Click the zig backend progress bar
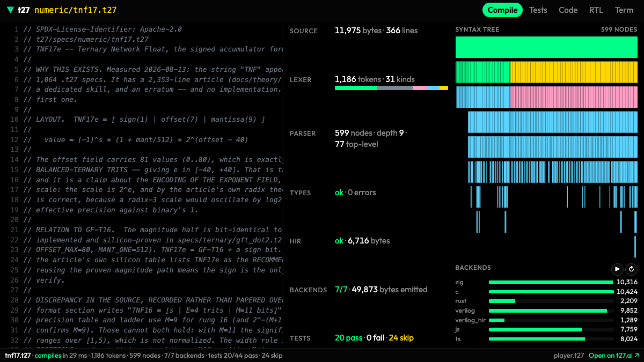 pos(551,282)
